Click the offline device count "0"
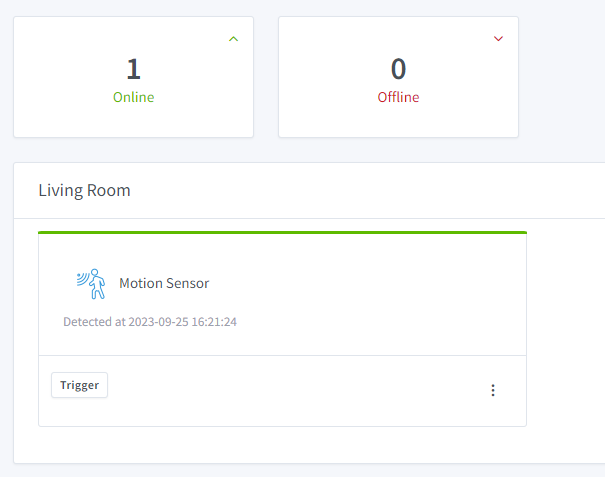 point(398,69)
